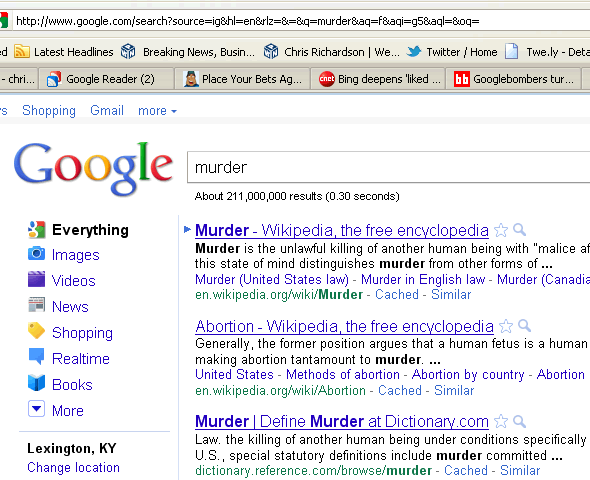Viewport: 590px width, 480px height.
Task: Click the Videos clapperboard icon
Action: pyautogui.click(x=36, y=279)
